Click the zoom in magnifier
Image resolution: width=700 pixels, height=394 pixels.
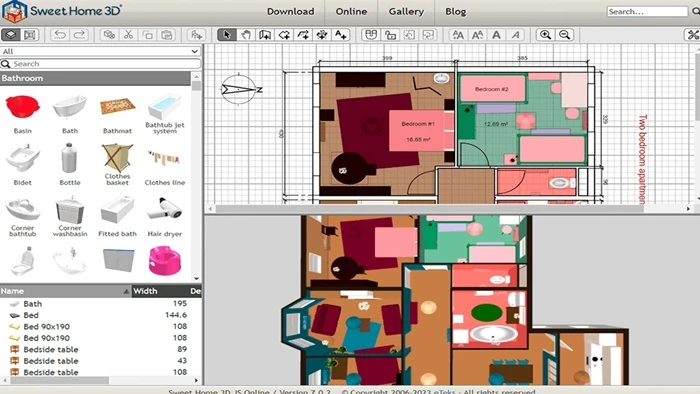coord(545,35)
